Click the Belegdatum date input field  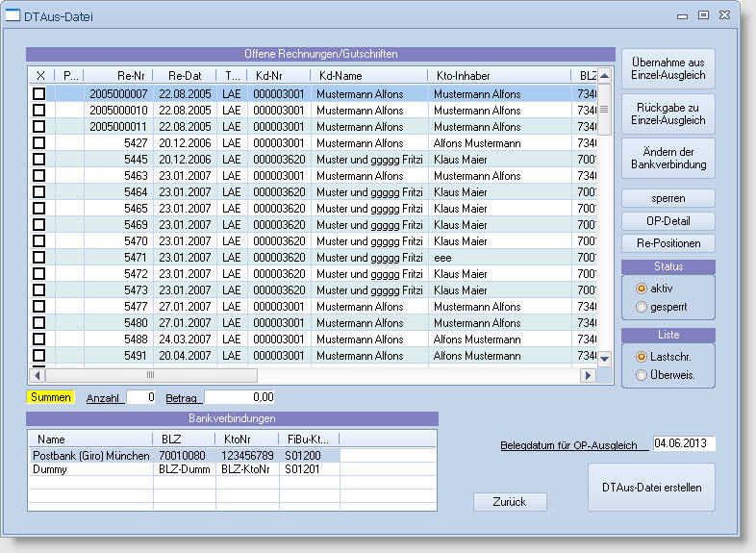(x=683, y=444)
